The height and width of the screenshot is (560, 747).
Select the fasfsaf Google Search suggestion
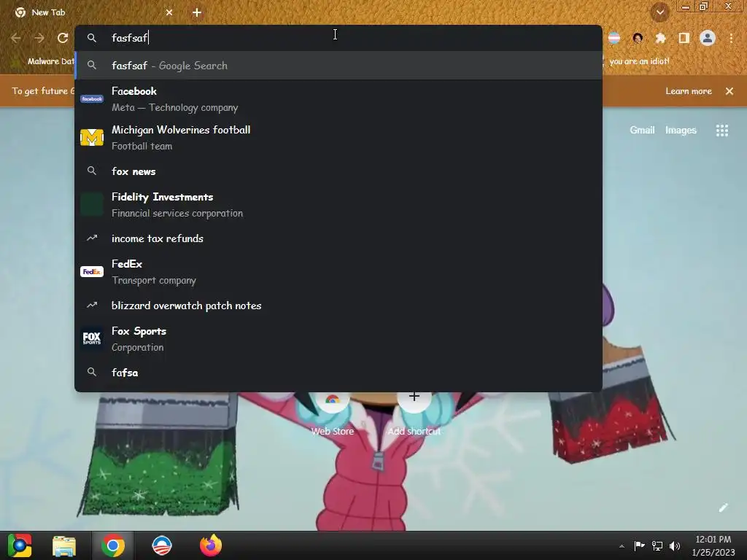coord(338,65)
